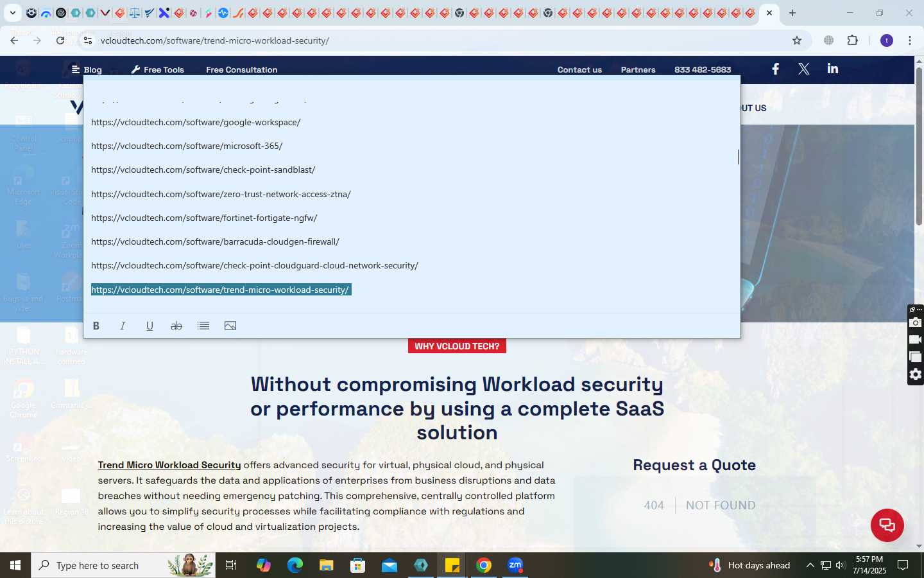924x578 pixels.
Task: Toggle bullet list in the sticky note
Action: point(203,326)
